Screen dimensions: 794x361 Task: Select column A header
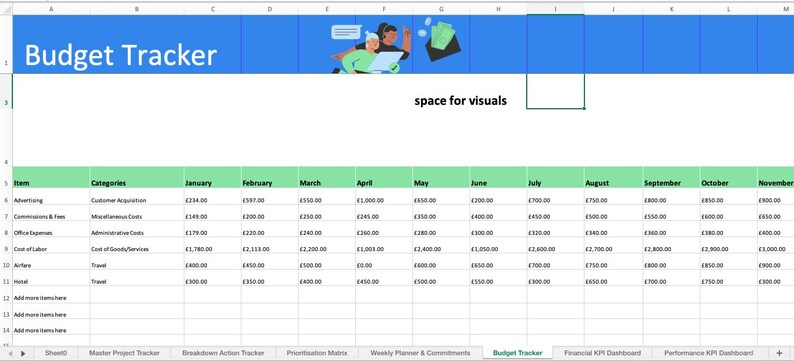click(51, 9)
